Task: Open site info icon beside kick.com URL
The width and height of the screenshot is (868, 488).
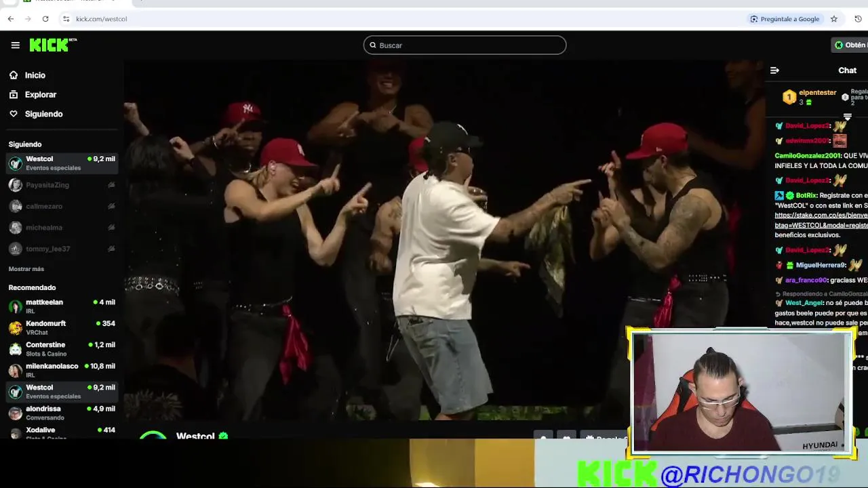Action: (66, 19)
